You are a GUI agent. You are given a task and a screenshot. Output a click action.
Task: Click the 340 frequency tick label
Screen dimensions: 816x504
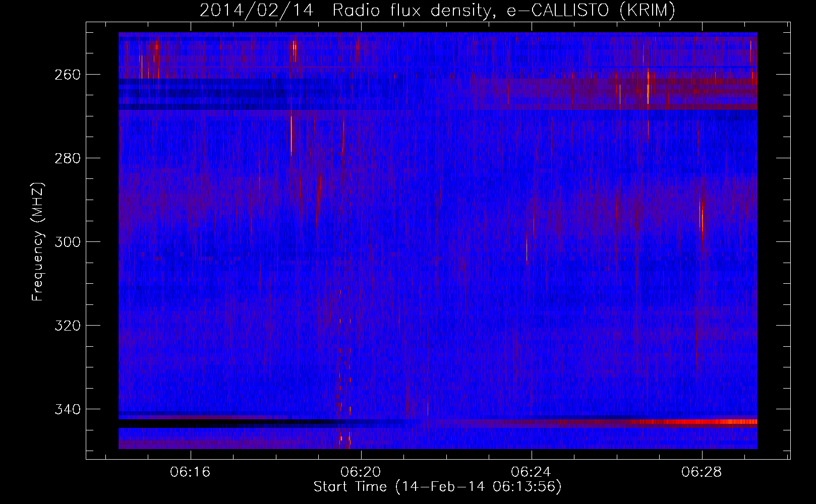pyautogui.click(x=67, y=409)
